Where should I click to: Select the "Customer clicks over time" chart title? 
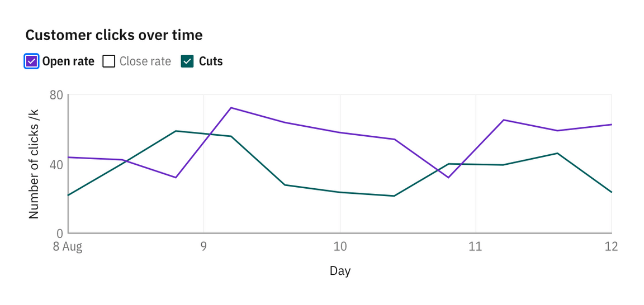click(x=114, y=35)
